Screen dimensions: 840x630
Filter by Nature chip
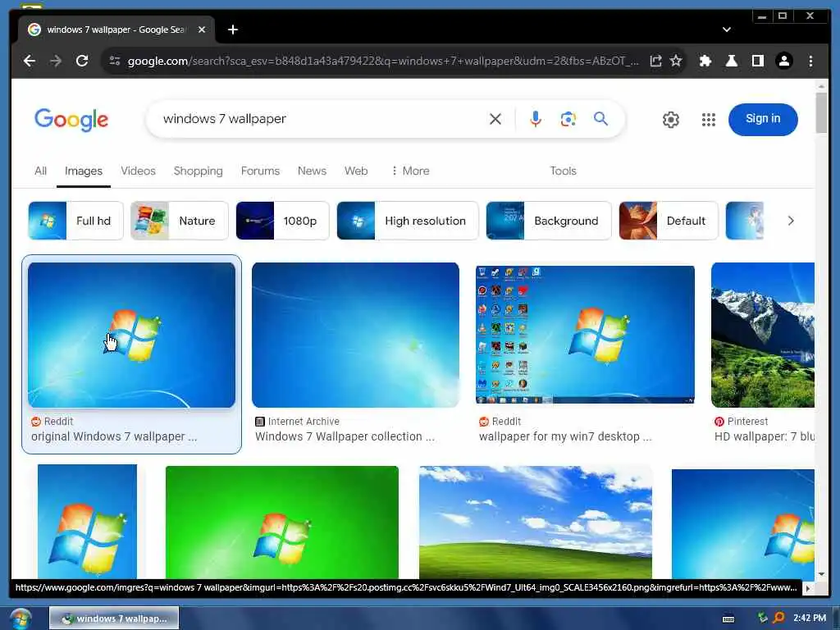click(180, 221)
